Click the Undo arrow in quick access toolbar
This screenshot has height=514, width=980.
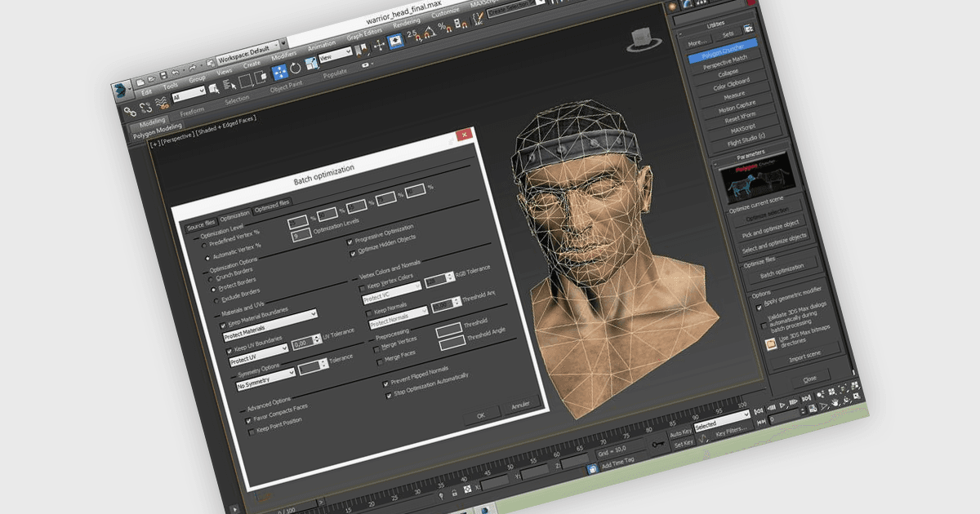tap(176, 73)
